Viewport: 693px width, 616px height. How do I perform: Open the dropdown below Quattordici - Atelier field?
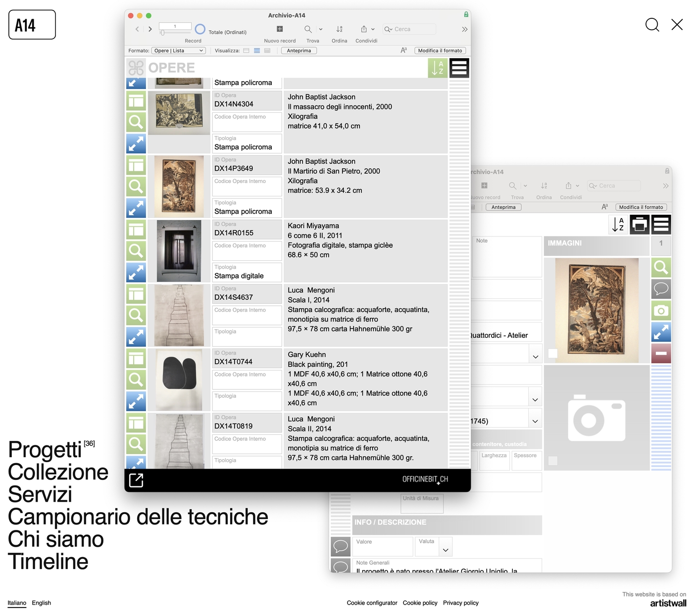pos(535,357)
